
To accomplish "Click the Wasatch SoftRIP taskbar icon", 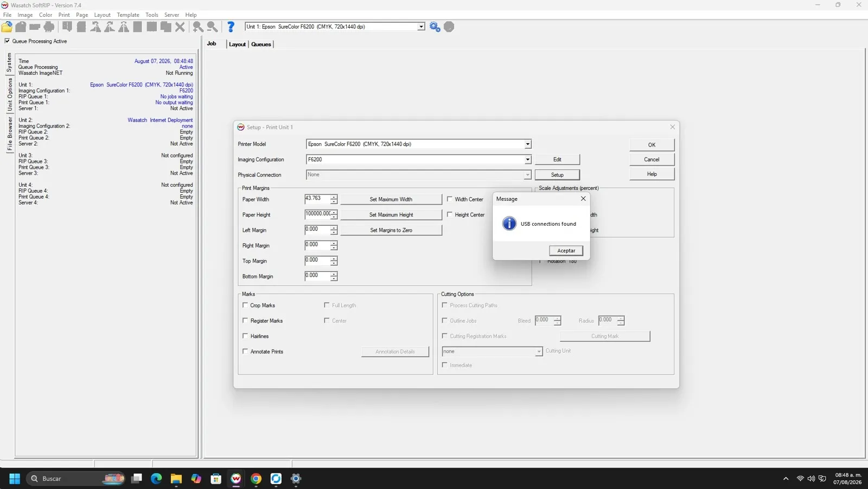I will pos(236,479).
